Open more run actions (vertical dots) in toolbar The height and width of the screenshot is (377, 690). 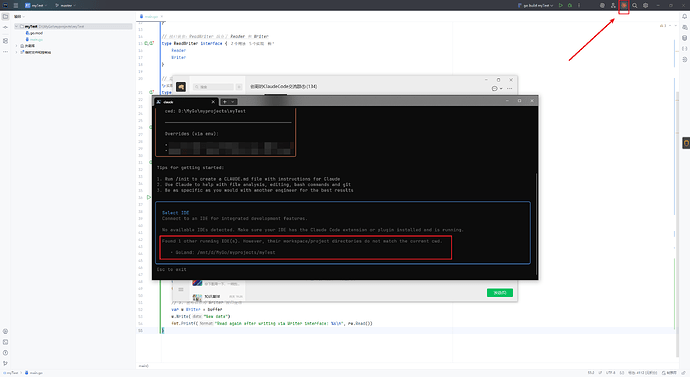click(579, 5)
